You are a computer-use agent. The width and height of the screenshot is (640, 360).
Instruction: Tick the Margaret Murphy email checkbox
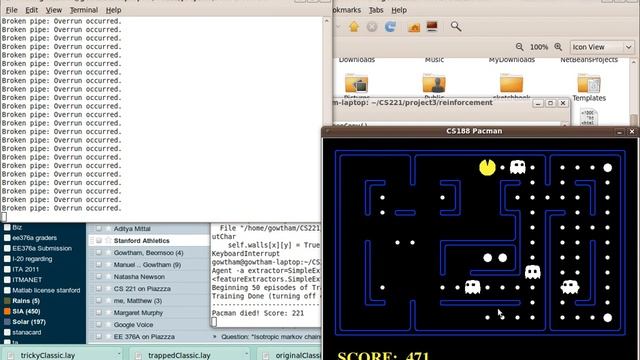coord(98,313)
